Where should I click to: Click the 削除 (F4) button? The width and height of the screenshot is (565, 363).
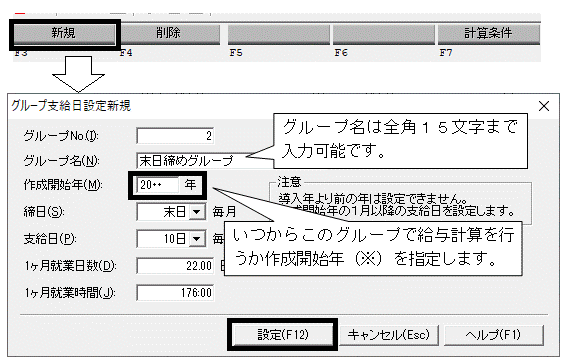point(169,34)
